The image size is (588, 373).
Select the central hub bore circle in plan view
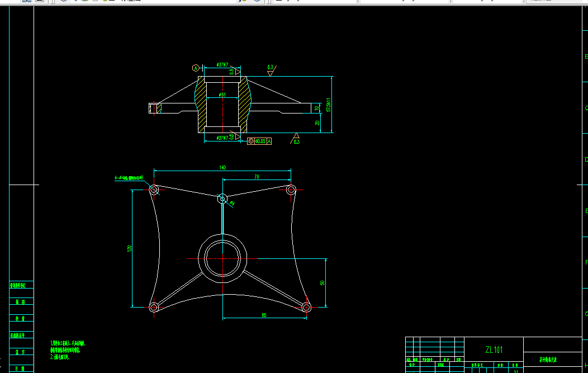pyautogui.click(x=223, y=258)
